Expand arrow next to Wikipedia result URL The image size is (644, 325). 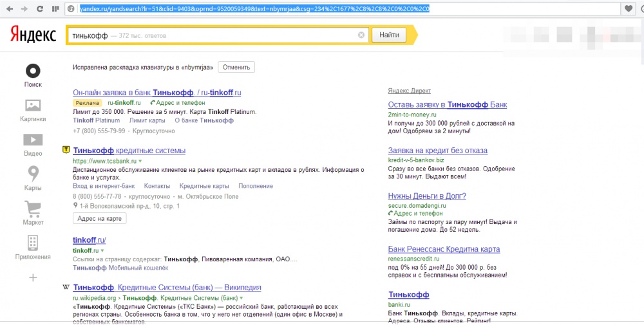coord(241,298)
